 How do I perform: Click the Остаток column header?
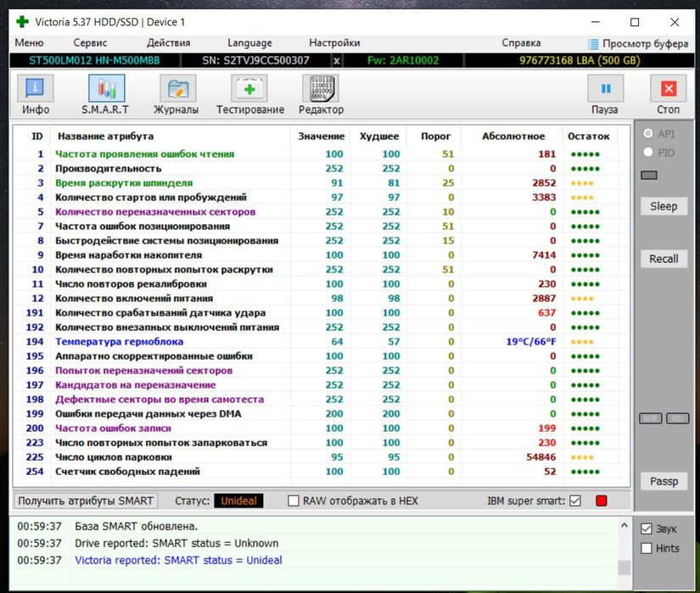(588, 136)
